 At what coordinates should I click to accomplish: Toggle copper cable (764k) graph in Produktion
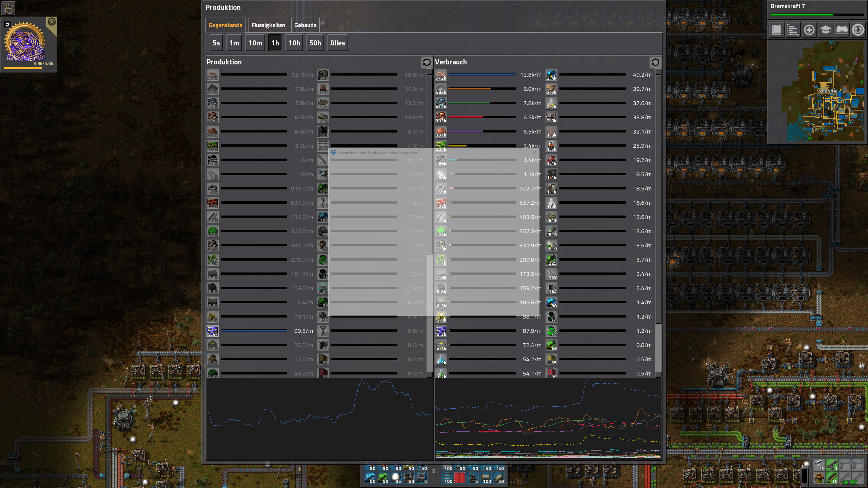213,75
